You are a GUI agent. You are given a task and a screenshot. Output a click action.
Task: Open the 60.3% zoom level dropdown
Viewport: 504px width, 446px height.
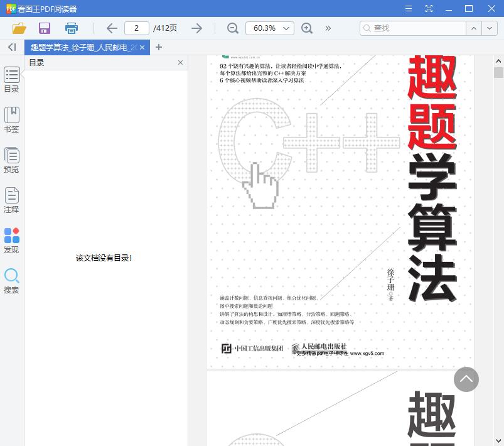tap(270, 28)
